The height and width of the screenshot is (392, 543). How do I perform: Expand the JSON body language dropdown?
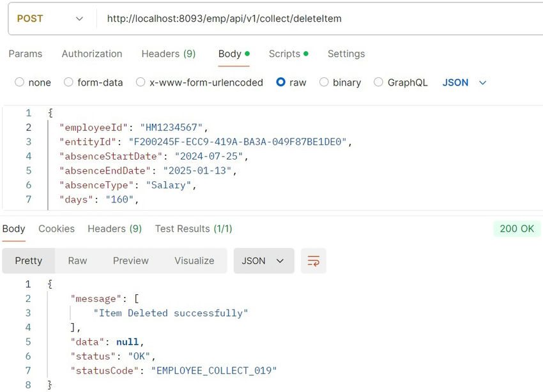(x=464, y=82)
